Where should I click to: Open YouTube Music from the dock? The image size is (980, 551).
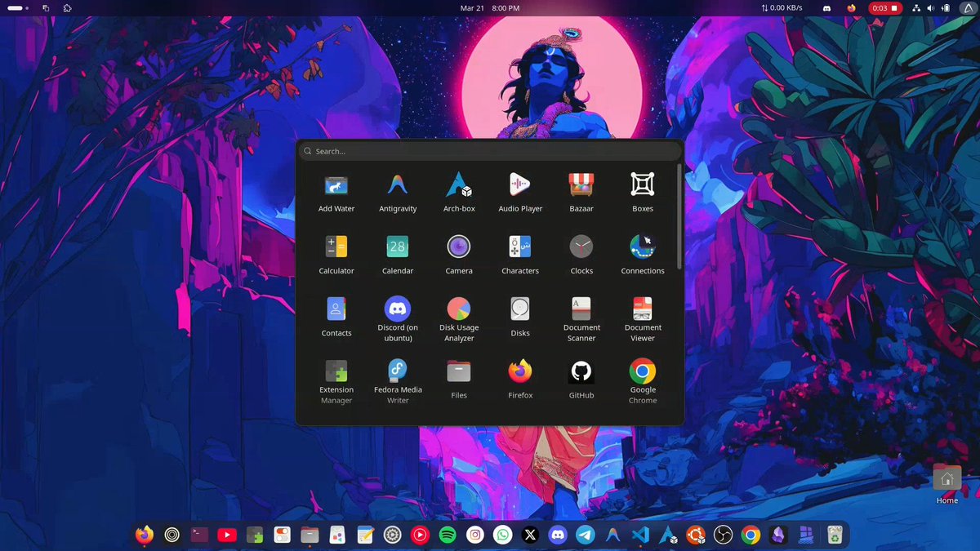420,535
